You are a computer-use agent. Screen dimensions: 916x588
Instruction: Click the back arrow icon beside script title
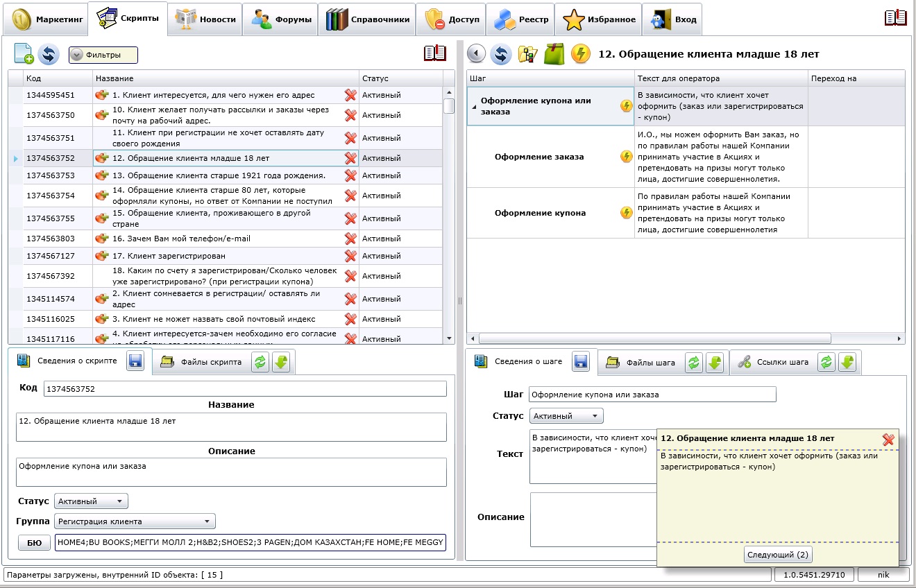click(476, 53)
